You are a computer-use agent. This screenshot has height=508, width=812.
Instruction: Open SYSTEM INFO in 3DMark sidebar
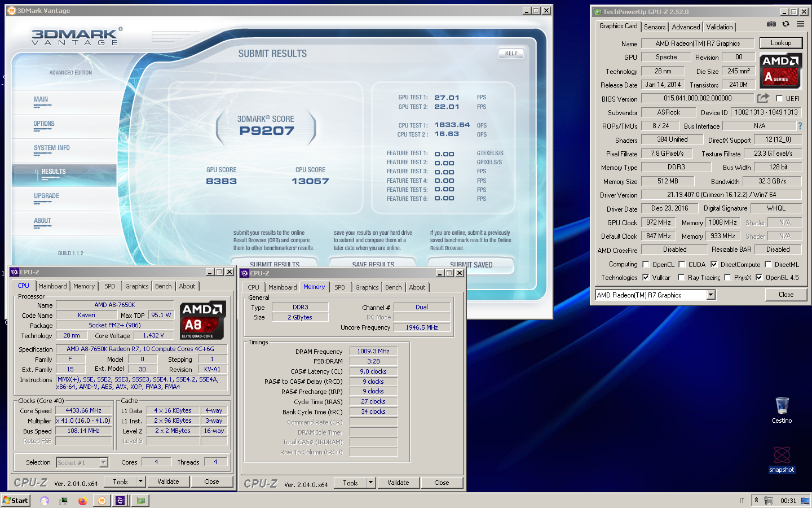[x=52, y=148]
